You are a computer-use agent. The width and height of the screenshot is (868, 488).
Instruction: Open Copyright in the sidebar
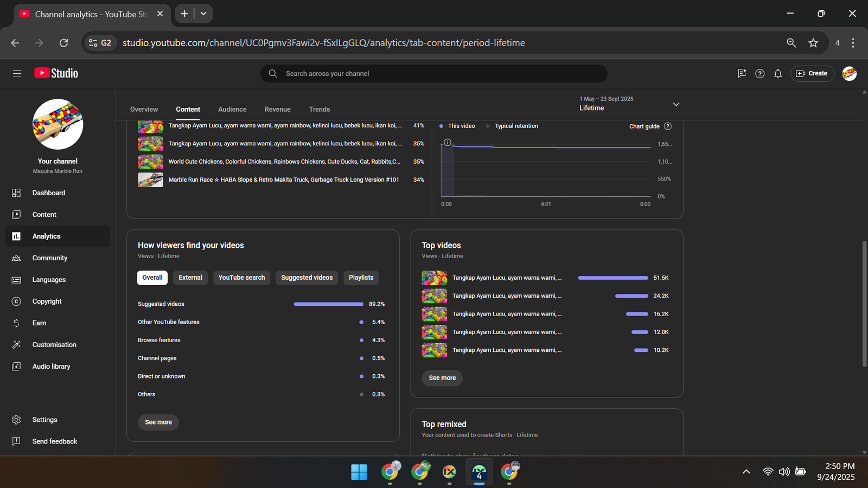[x=47, y=301]
